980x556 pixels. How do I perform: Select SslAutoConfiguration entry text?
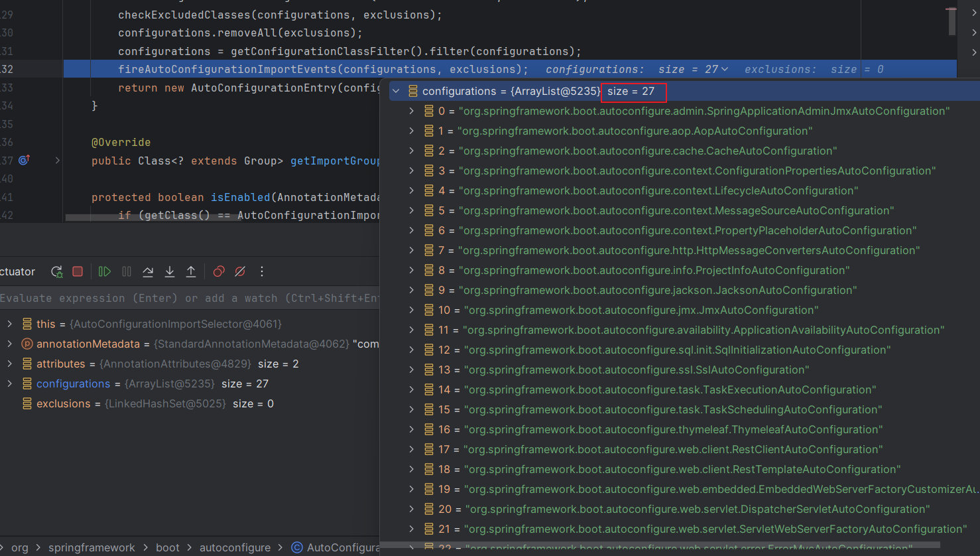(637, 370)
